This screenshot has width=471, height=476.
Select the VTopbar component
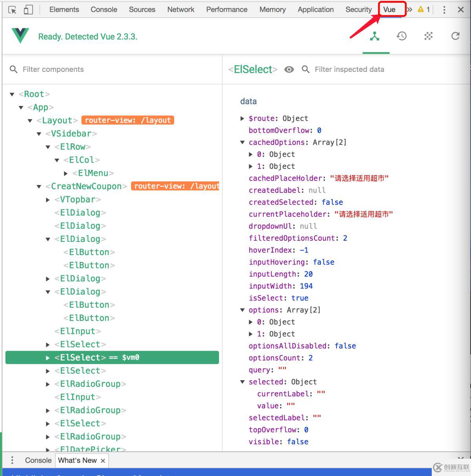click(x=78, y=200)
